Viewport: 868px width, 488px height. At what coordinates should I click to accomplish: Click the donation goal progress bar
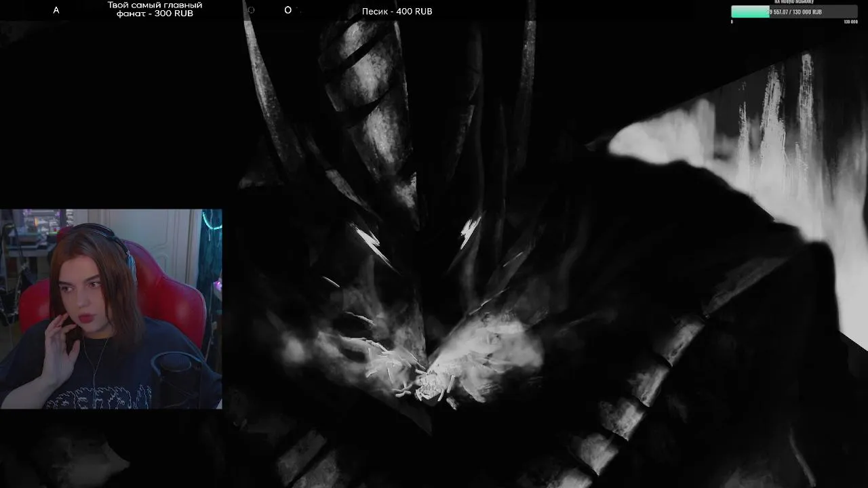point(794,12)
